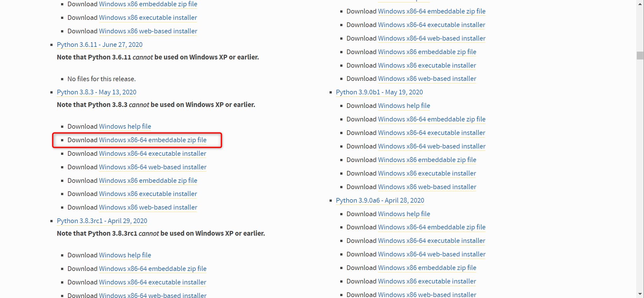Click the scrollbar down arrow

click(640, 294)
